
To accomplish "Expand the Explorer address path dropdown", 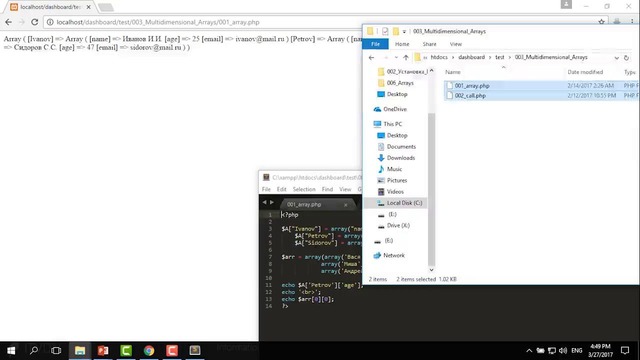I will [x=616, y=58].
